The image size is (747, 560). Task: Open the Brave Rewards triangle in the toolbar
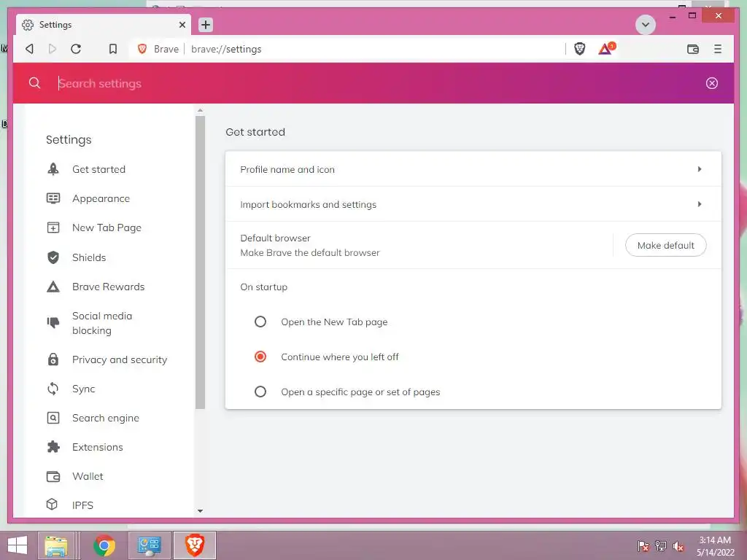point(606,49)
